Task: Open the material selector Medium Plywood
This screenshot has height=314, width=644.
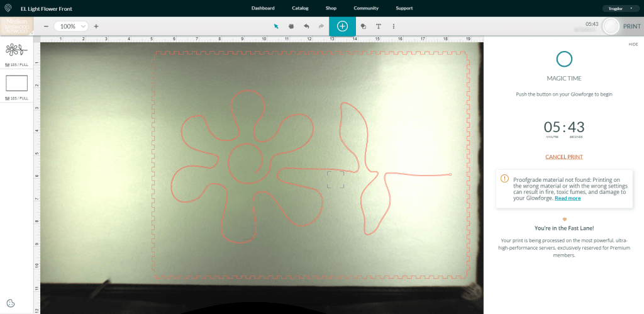Action: pyautogui.click(x=17, y=26)
